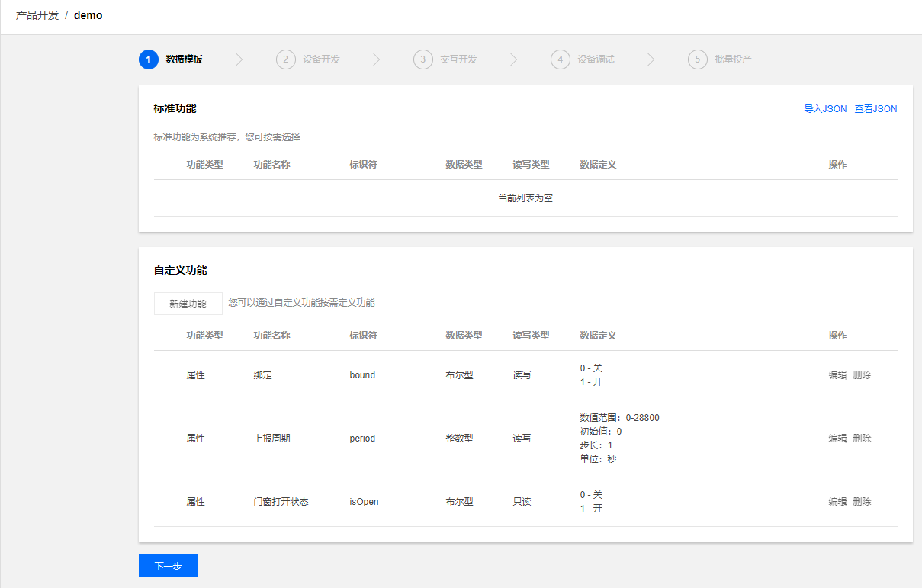Create new feature with 新建功能 button

coord(188,303)
